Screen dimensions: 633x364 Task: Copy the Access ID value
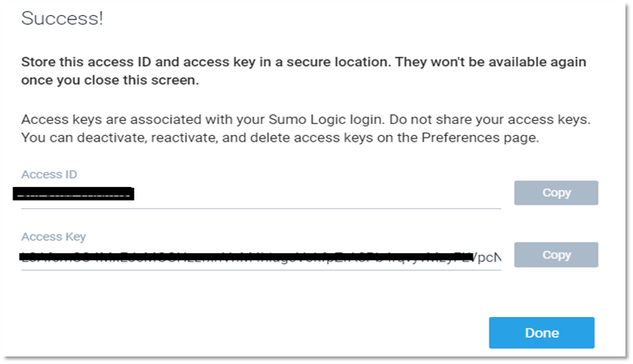[x=556, y=193]
